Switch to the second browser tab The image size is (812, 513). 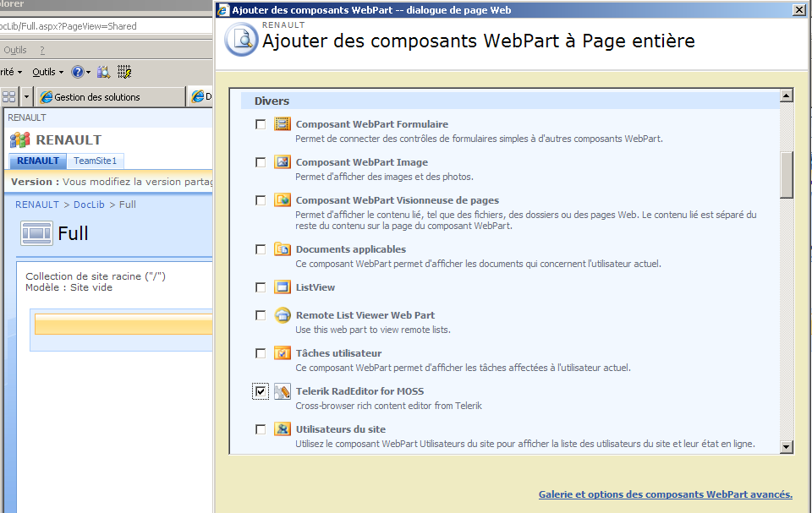(200, 97)
